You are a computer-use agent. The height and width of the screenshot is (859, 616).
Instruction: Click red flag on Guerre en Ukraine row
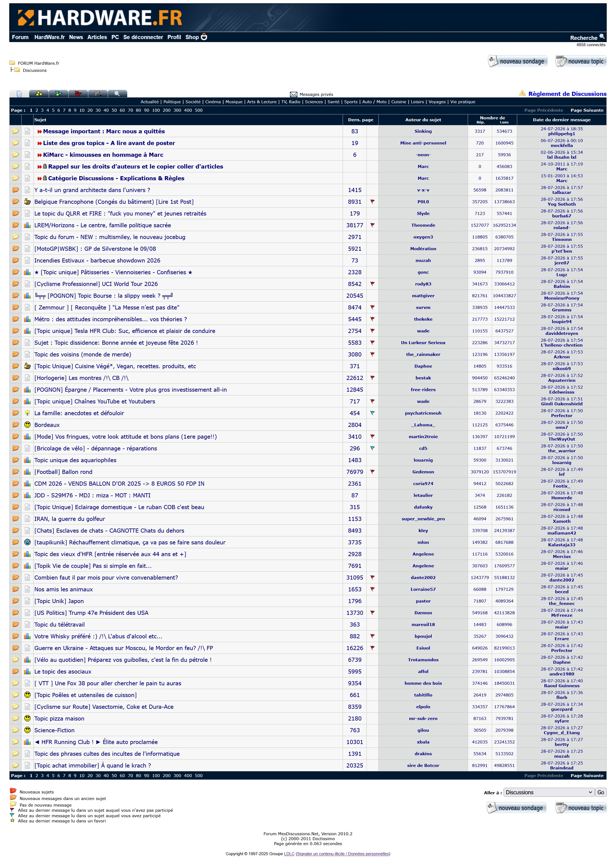[372, 648]
